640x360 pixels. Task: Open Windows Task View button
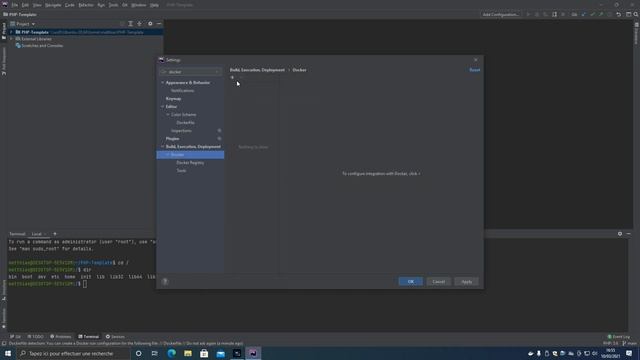(x=155, y=353)
